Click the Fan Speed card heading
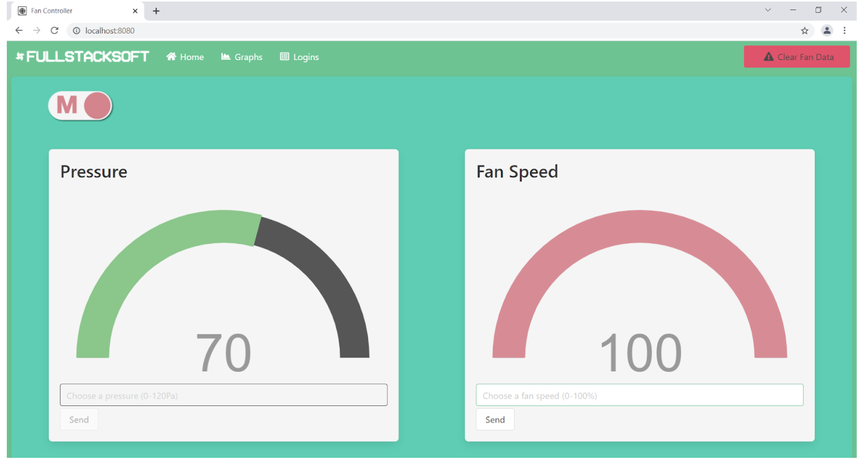 (517, 172)
